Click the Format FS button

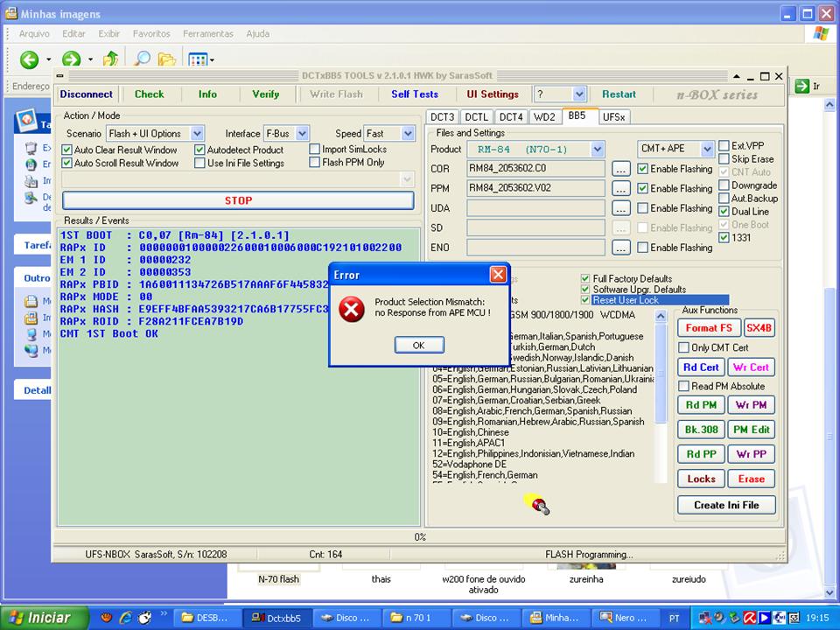pos(709,328)
